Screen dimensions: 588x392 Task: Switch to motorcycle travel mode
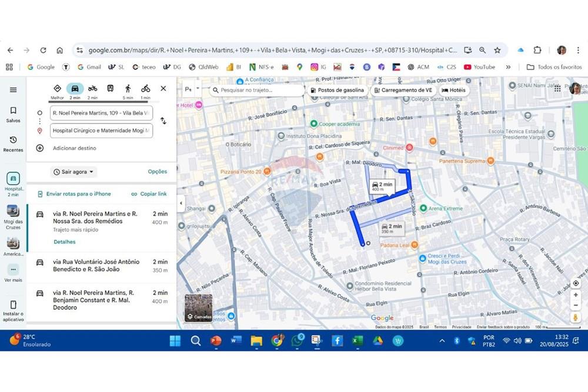click(92, 89)
